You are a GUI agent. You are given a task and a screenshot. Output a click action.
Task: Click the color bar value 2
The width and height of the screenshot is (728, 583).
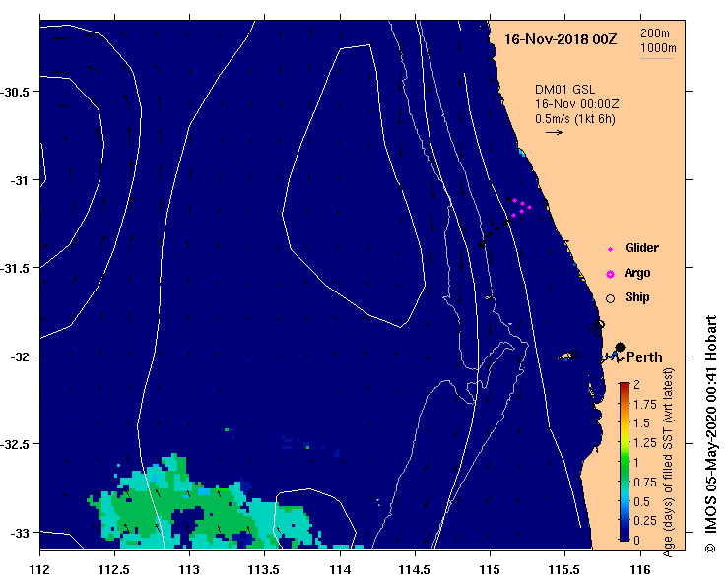[636, 384]
